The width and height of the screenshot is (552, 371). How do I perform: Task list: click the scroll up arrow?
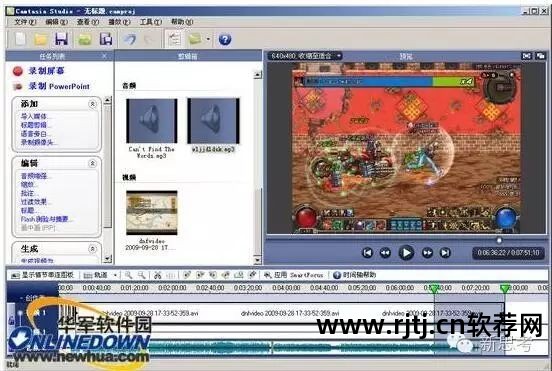click(108, 100)
